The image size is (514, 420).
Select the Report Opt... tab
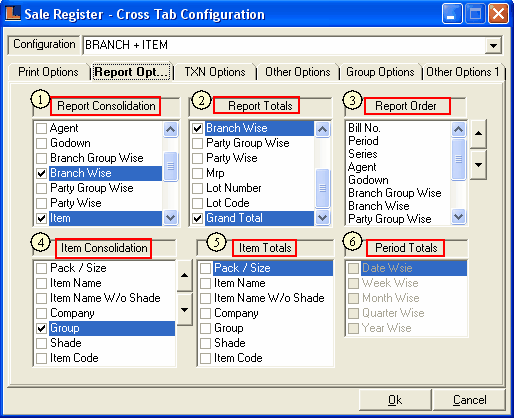pyautogui.click(x=131, y=72)
